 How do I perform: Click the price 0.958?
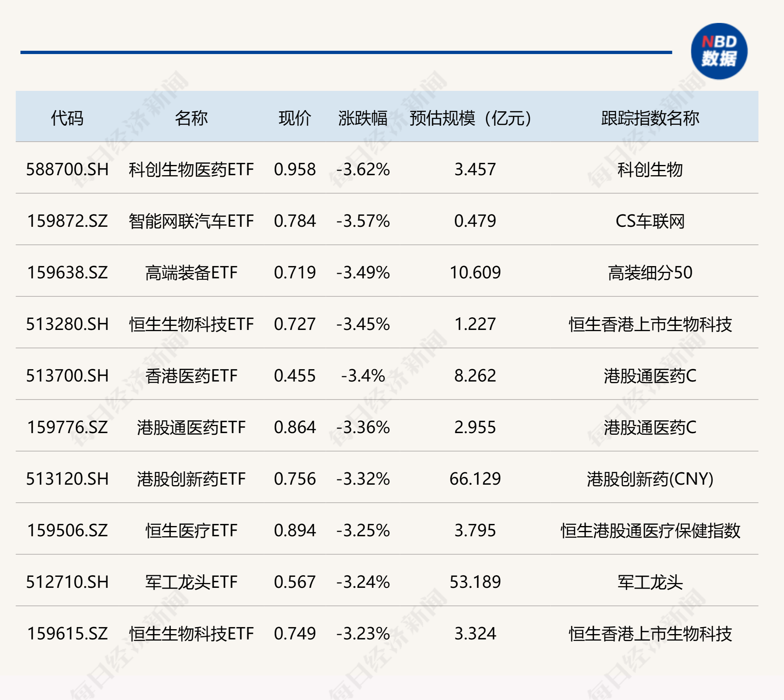pos(295,169)
